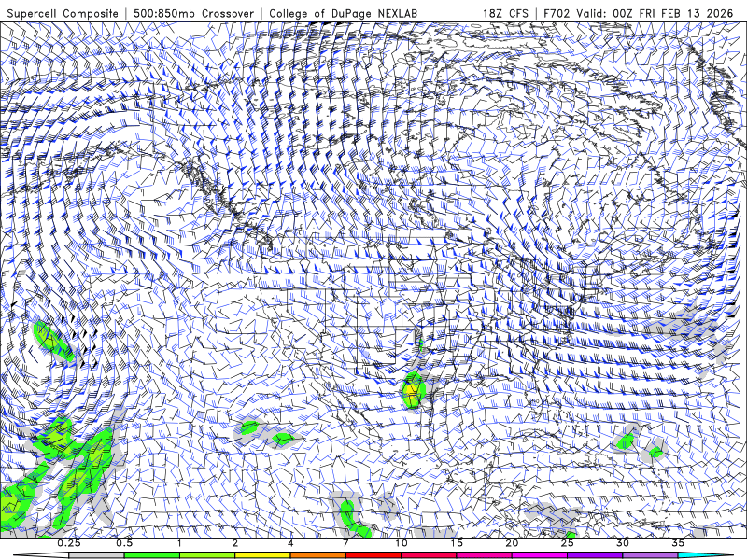Image resolution: width=747 pixels, height=560 pixels.
Task: Click the "25" colorbar label
Action: (568, 543)
